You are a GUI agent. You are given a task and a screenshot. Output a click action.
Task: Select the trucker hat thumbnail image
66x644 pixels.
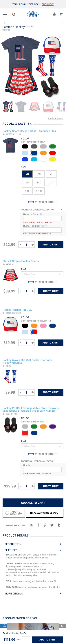[x=48, y=106]
